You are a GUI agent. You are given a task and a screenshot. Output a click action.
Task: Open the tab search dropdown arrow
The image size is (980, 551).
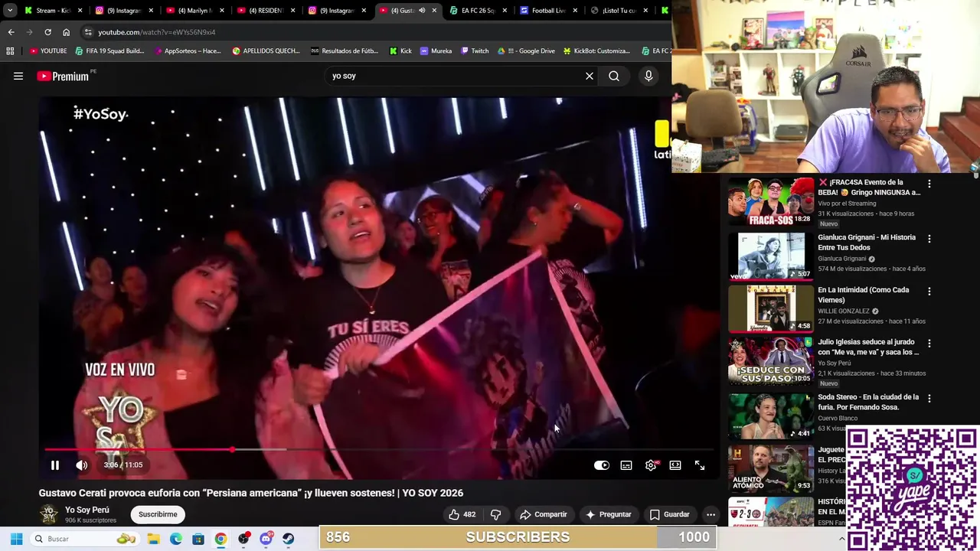[x=10, y=11]
